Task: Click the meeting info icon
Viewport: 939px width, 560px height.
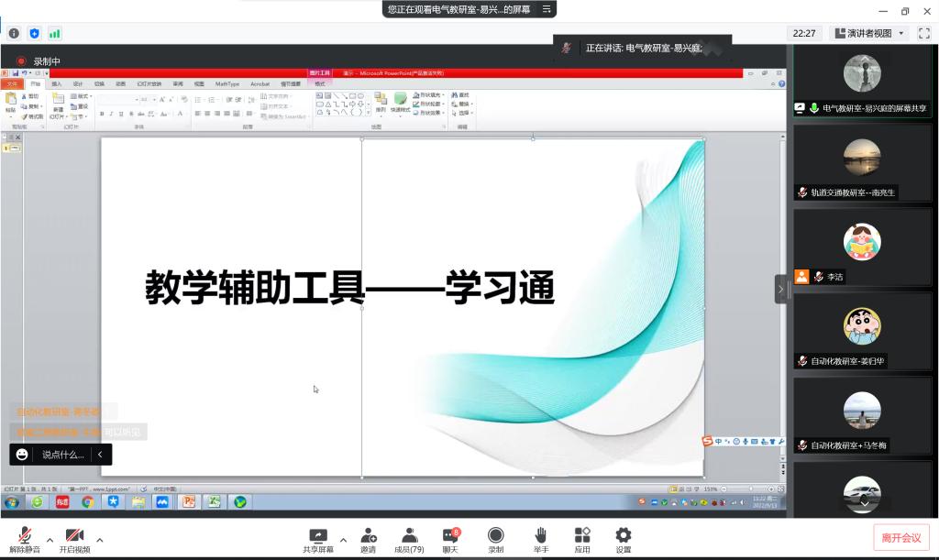Action: coord(15,33)
